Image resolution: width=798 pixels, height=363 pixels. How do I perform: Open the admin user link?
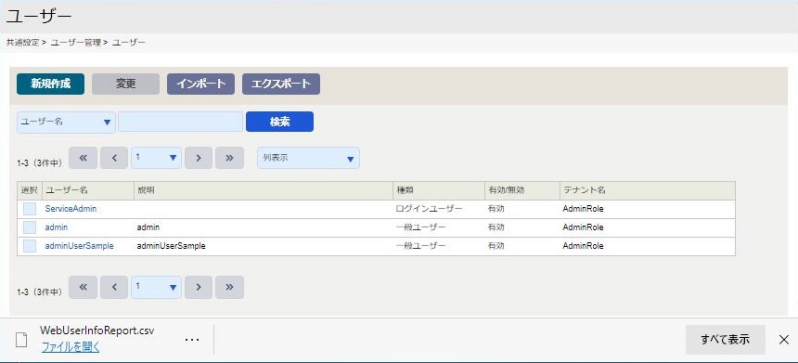point(56,227)
